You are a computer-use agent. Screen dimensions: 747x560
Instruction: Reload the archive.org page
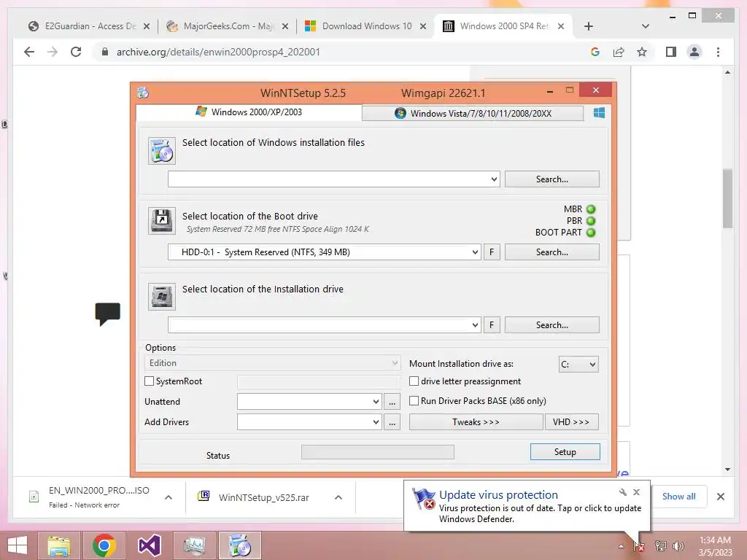76,52
